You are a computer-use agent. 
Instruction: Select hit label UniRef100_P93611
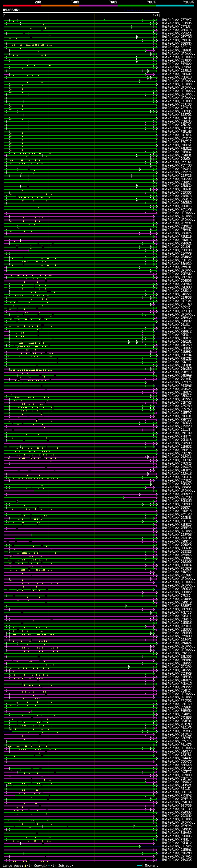pyautogui.click(x=177, y=33)
